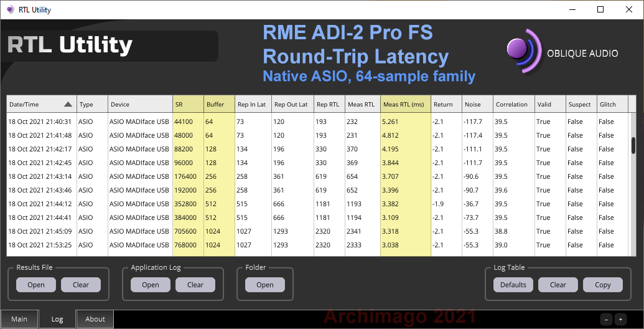Click Noise value -73.7
Image resolution: width=644 pixels, height=329 pixels.
[x=472, y=217]
